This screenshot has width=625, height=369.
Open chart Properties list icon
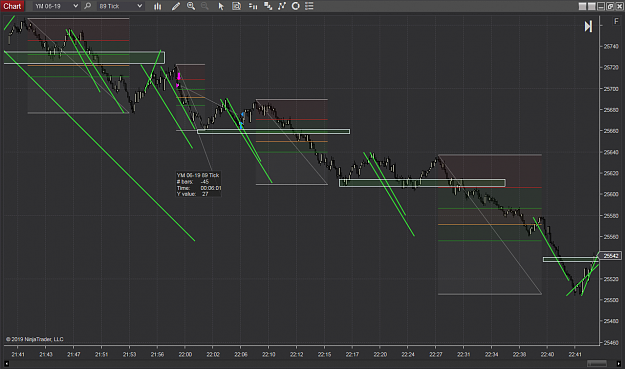pos(309,6)
